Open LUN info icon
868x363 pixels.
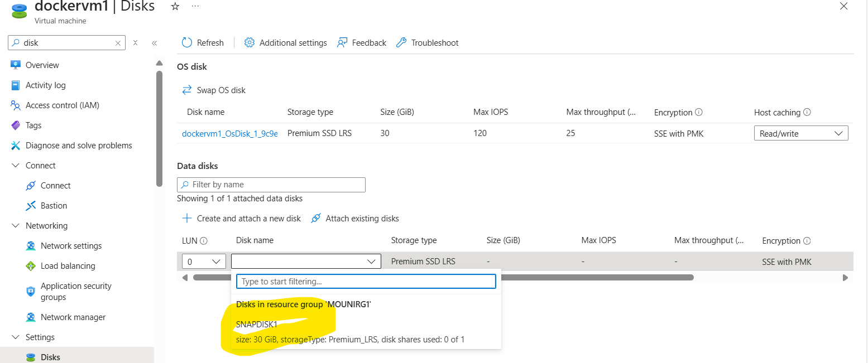[x=204, y=241]
